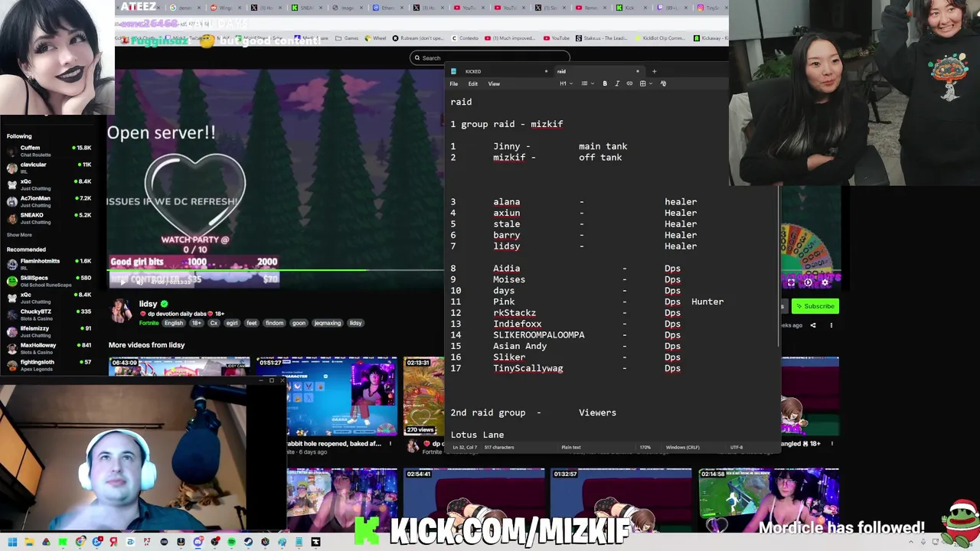Click the jeqmaxing tag under lidsy
The height and width of the screenshot is (551, 980).
(327, 323)
